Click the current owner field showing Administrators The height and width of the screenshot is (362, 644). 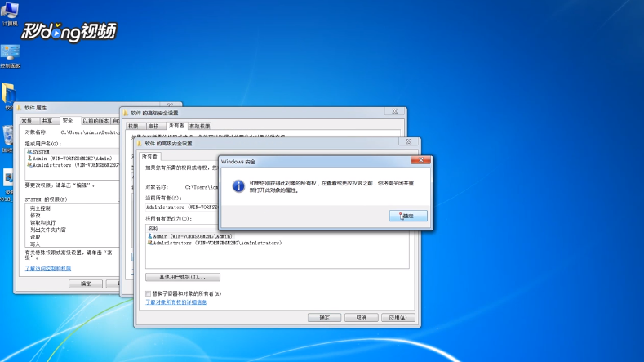point(182,208)
